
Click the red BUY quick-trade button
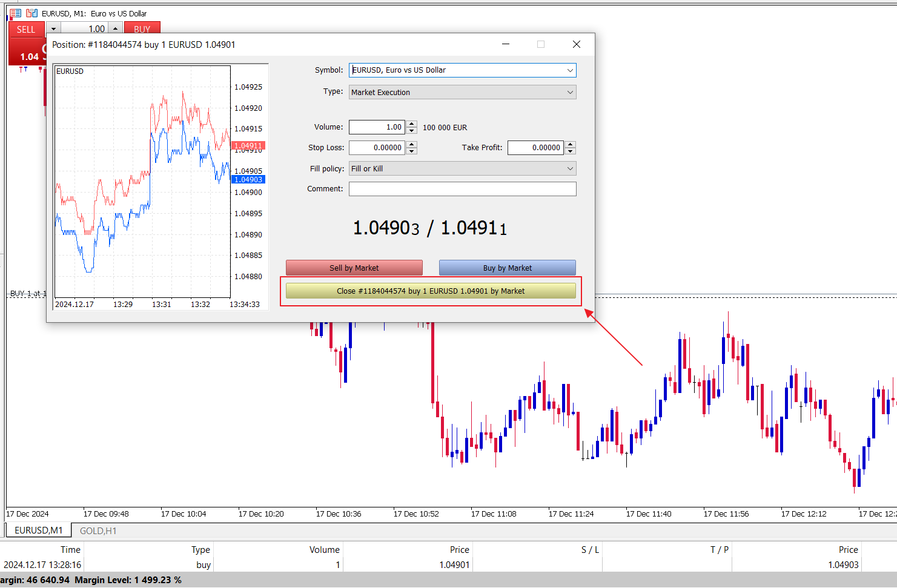[x=142, y=29]
